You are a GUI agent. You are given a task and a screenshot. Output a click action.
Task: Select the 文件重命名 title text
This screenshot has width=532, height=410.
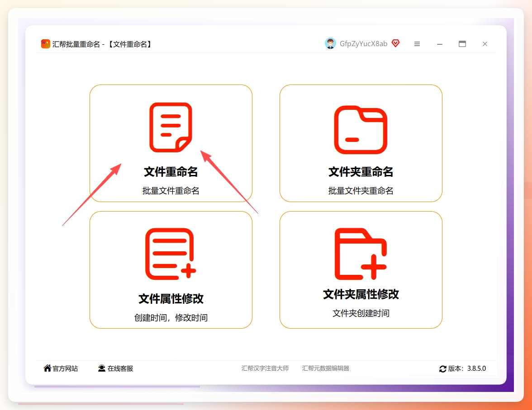pyautogui.click(x=171, y=172)
